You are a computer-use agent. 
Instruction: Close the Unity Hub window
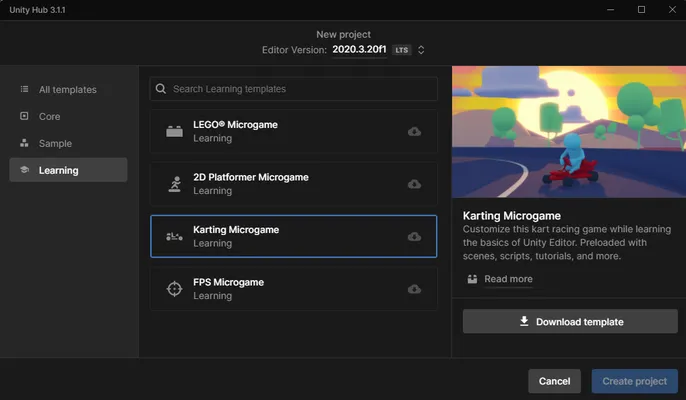tap(672, 10)
